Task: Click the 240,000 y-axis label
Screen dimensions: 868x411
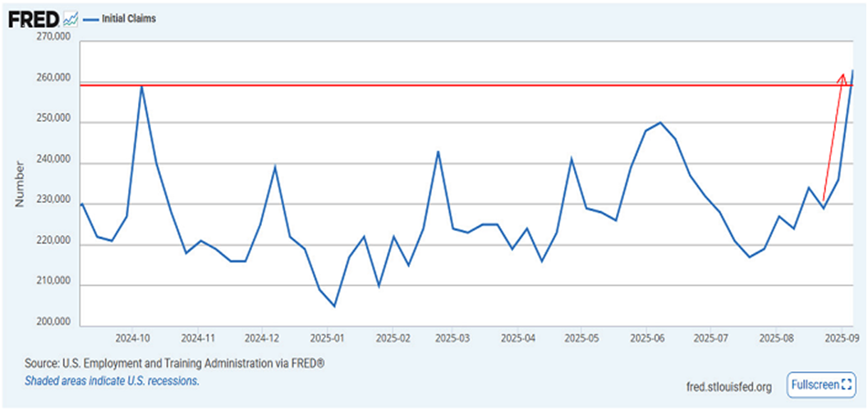Action: pyautogui.click(x=53, y=159)
